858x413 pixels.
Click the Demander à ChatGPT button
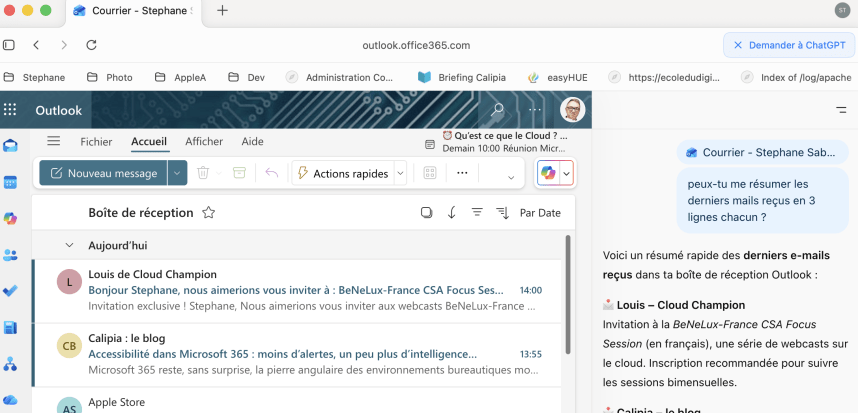[789, 45]
